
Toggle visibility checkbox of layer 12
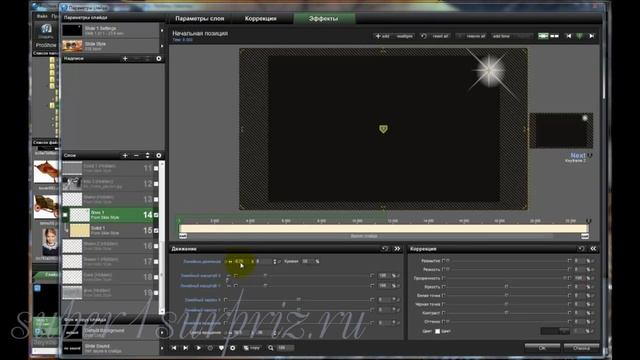pos(156,184)
